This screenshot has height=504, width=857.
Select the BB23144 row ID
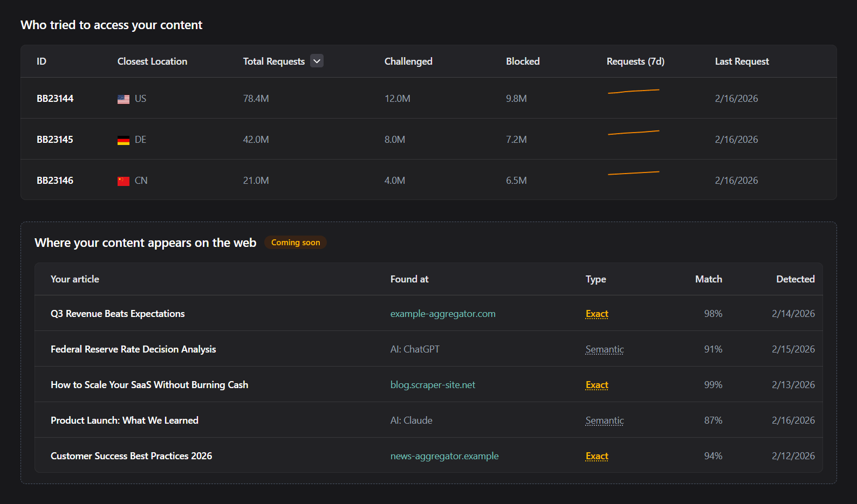(55, 99)
